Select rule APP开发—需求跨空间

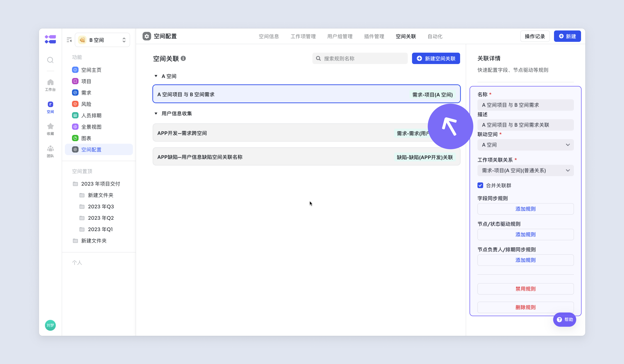pyautogui.click(x=306, y=133)
